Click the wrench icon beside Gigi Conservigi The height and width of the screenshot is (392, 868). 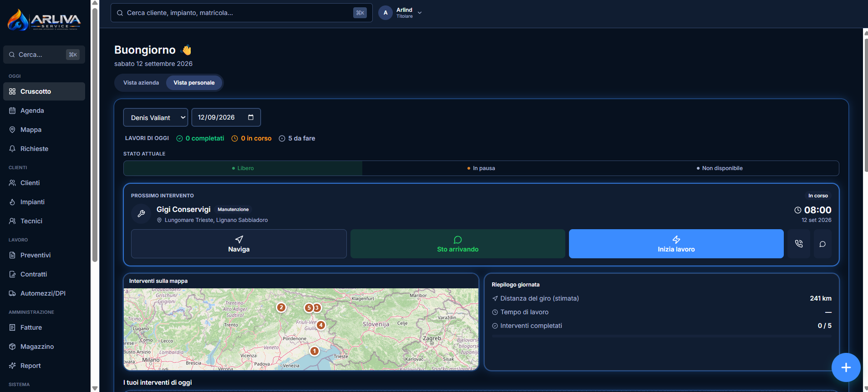(141, 213)
